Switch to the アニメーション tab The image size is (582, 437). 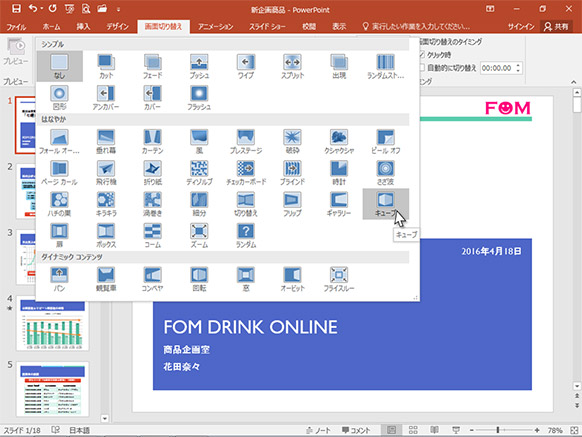click(x=215, y=26)
